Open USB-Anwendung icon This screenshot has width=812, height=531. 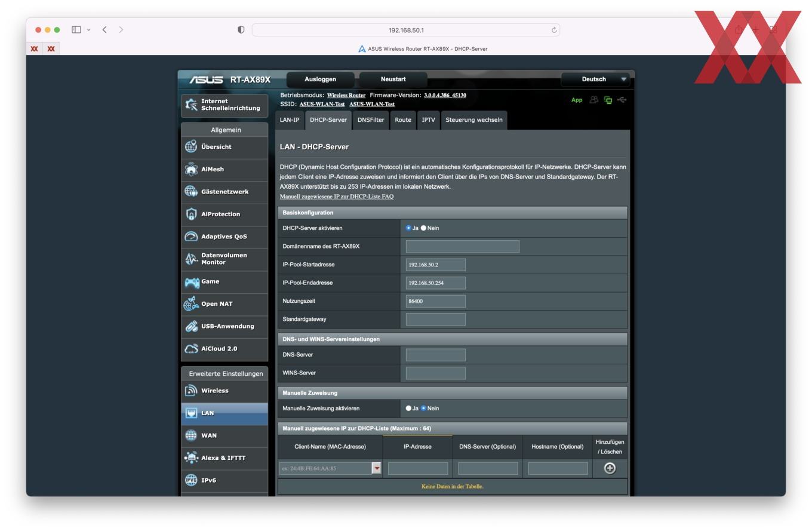pyautogui.click(x=191, y=326)
